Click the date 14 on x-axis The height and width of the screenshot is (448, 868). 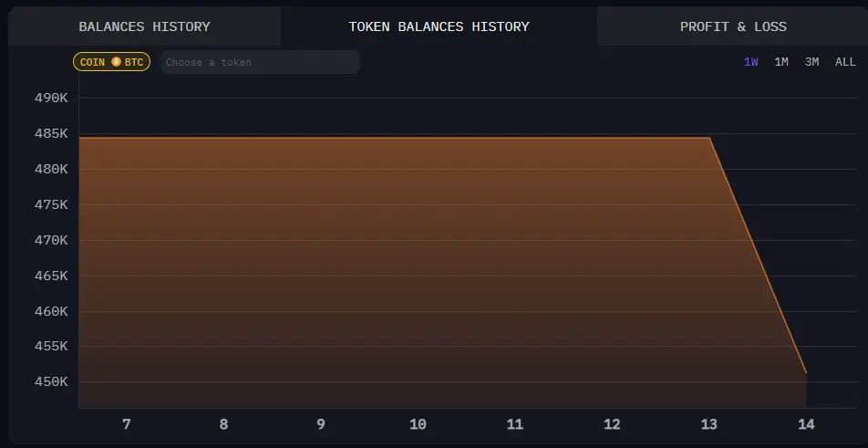pos(806,424)
